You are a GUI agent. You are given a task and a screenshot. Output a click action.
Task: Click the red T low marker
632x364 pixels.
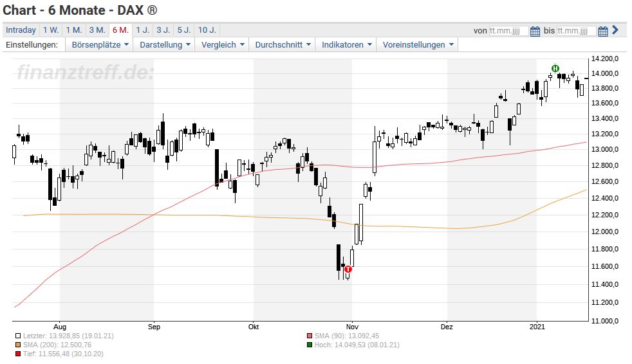tap(348, 269)
